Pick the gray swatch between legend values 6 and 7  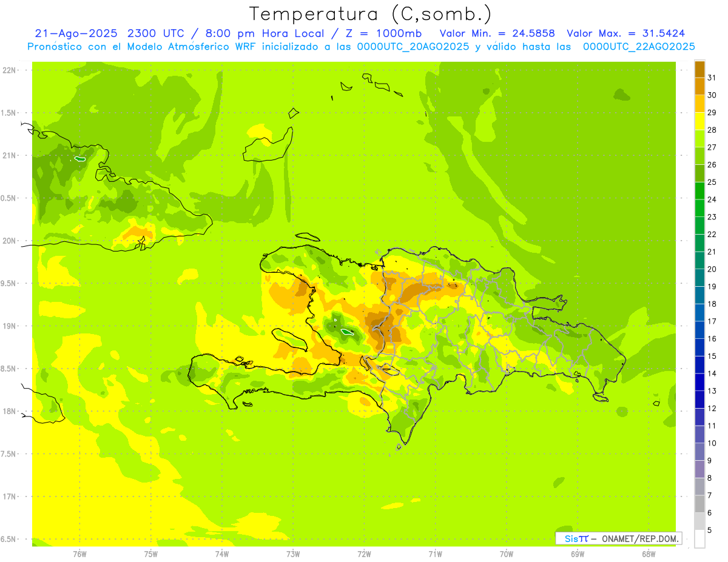pyautogui.click(x=700, y=504)
